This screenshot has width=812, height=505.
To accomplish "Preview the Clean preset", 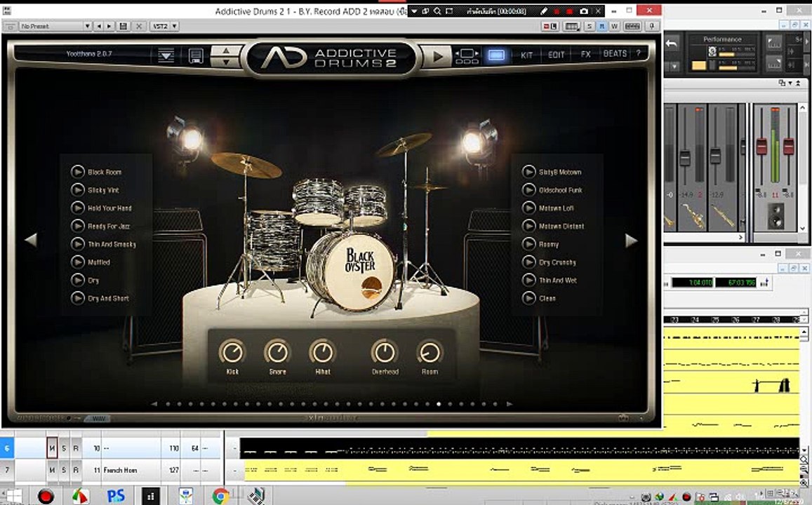I will coord(528,299).
